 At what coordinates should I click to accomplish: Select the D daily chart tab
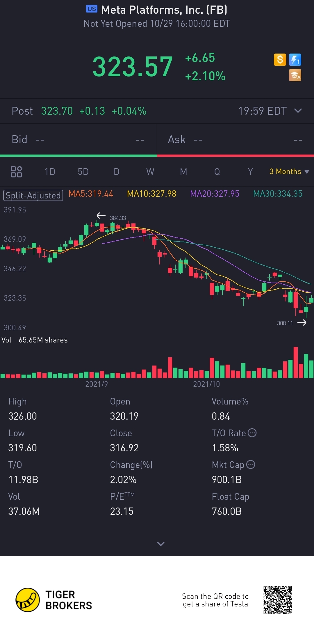pos(117,172)
